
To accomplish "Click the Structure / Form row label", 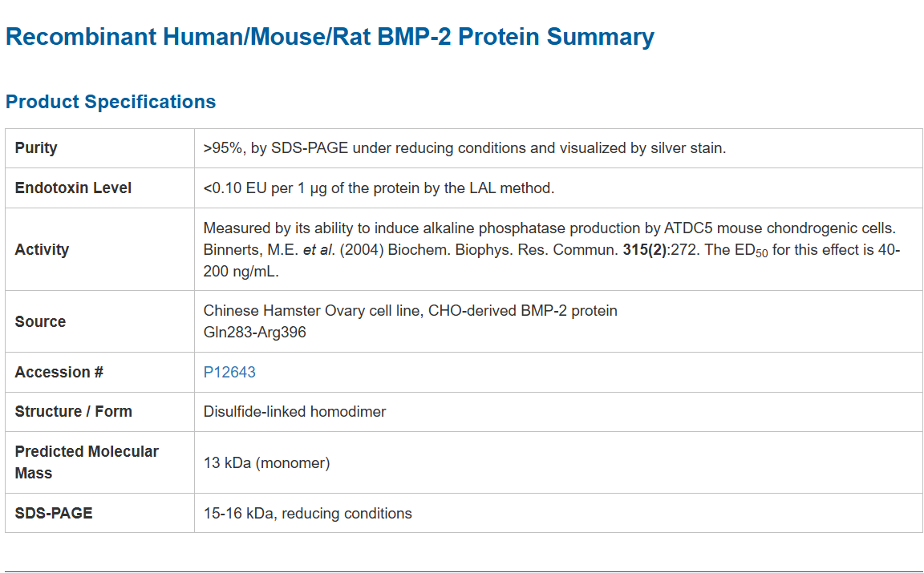I will click(73, 411).
